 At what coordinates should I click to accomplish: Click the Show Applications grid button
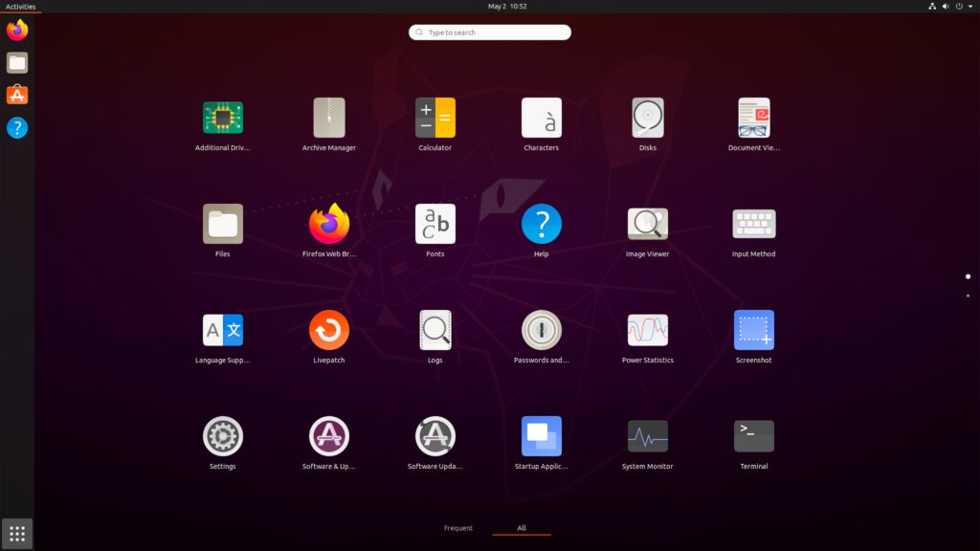point(17,534)
